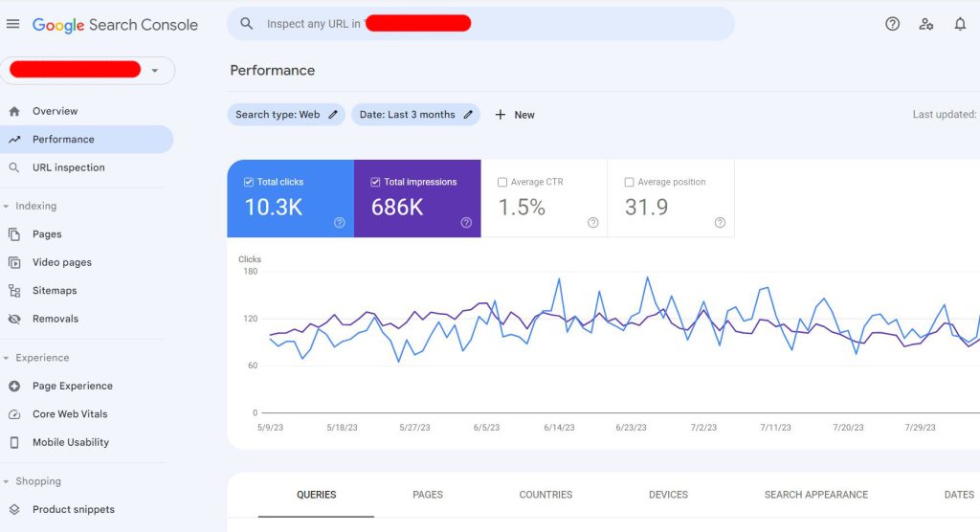Click the Mobile Usability phone icon
The image size is (980, 532).
pyautogui.click(x=14, y=443)
